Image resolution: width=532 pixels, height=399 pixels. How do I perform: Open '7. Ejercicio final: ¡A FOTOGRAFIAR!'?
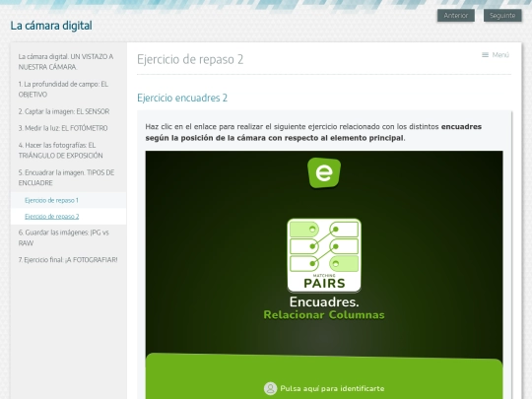click(x=68, y=260)
